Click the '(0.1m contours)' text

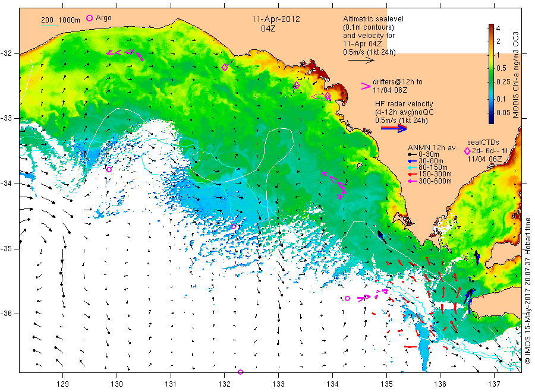tap(369, 27)
